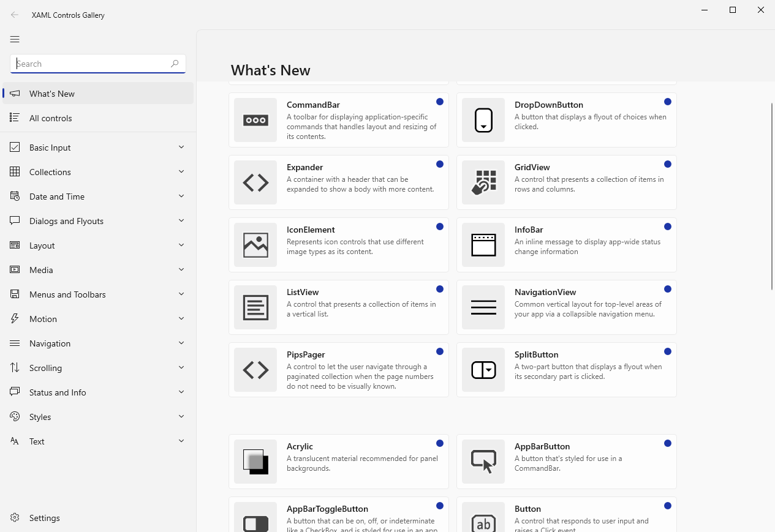Select All controls in navigation pane
Viewport: 775px width, 532px height.
pyautogui.click(x=51, y=118)
